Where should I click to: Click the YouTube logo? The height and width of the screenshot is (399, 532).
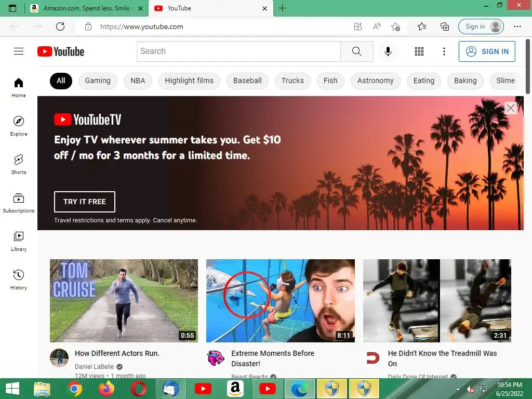click(61, 51)
